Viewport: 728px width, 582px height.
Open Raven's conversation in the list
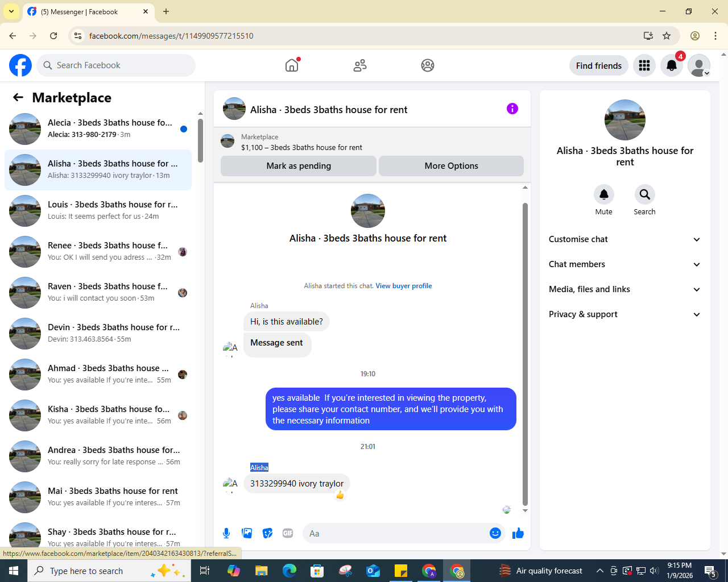(98, 293)
